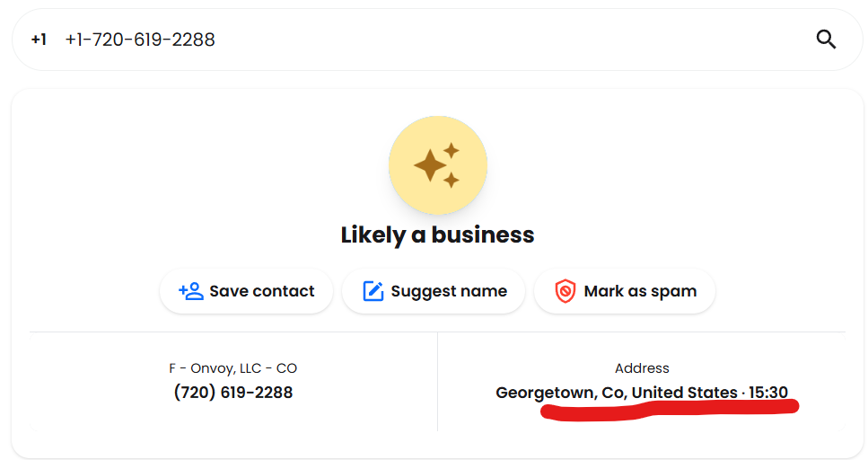Click the word "business" in the heading

tap(483, 235)
